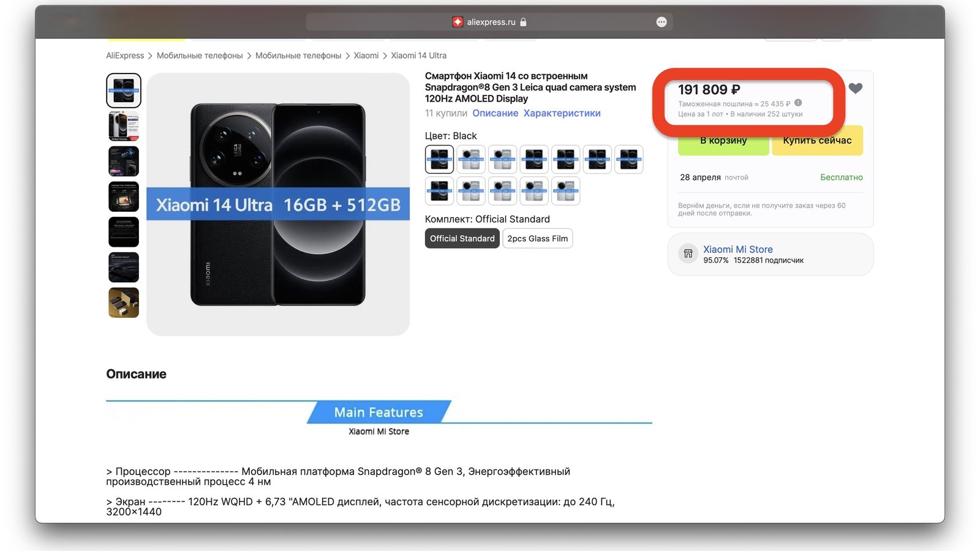Open the Xiaomi Mi Store link
The height and width of the screenshot is (551, 980).
coord(738,249)
